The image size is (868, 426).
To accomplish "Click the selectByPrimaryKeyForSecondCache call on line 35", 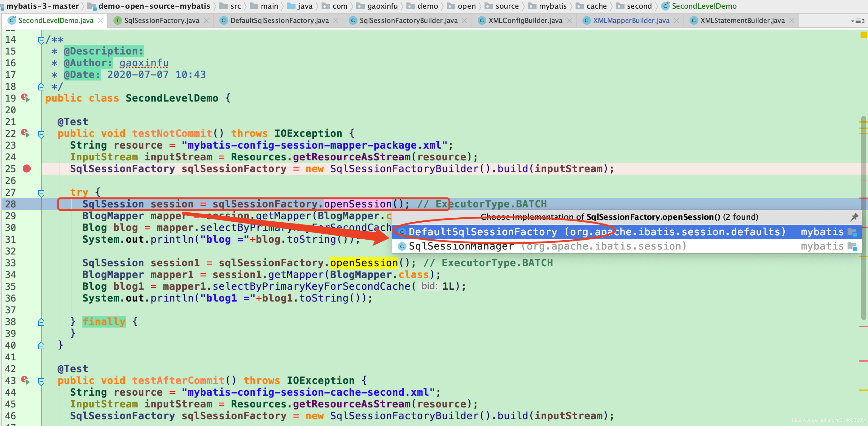I will coord(311,286).
